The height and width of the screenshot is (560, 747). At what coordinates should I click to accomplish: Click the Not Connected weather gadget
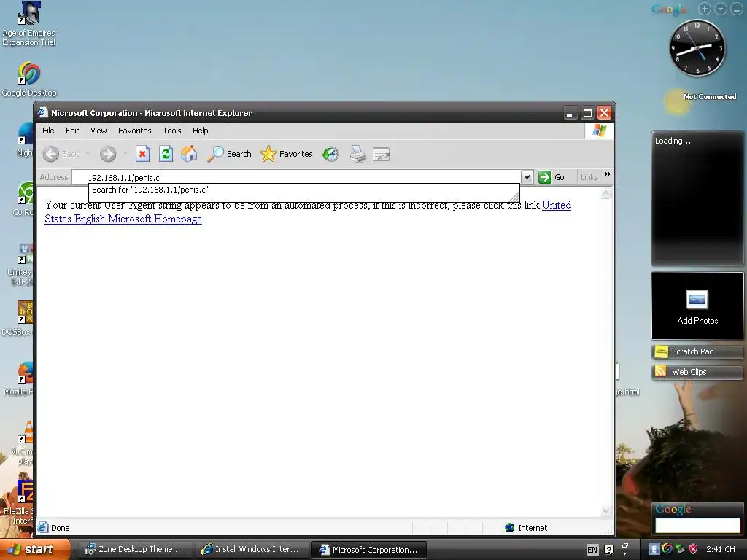[x=701, y=100]
